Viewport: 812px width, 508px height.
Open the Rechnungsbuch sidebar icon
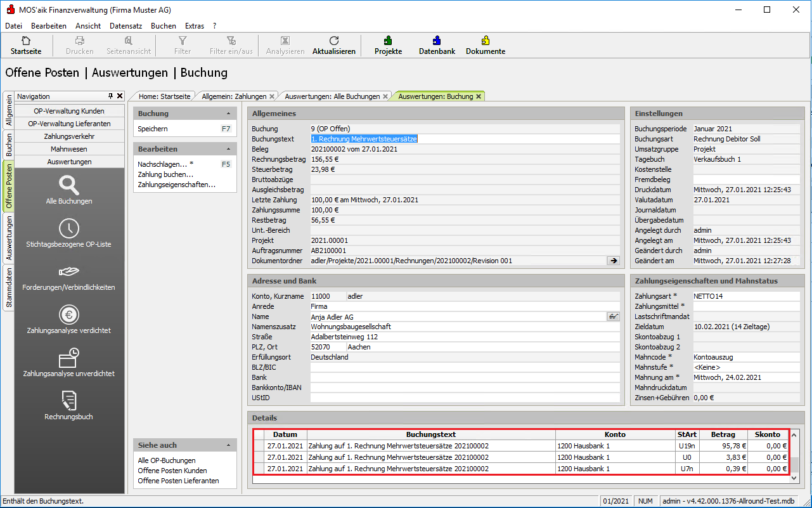69,401
